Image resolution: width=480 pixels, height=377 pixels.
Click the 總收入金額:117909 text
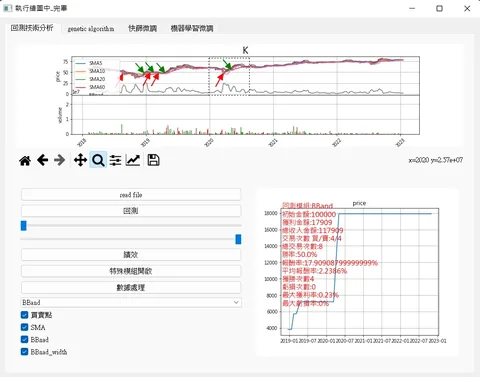point(313,230)
